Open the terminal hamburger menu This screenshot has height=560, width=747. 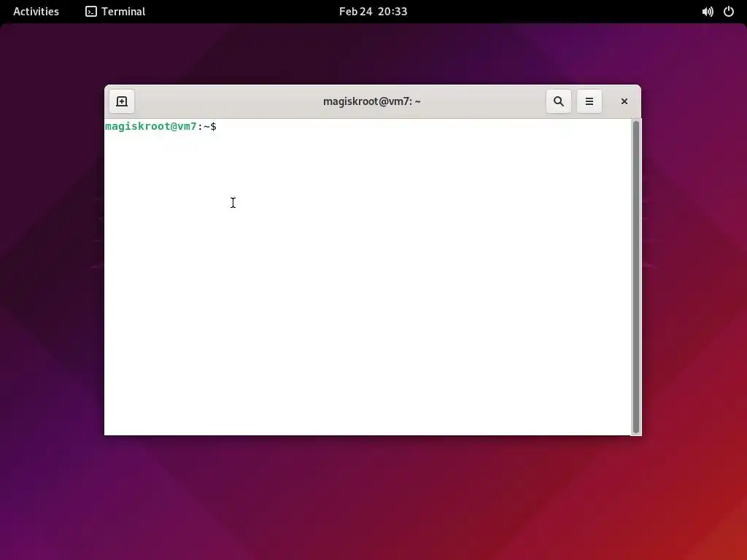tap(589, 101)
